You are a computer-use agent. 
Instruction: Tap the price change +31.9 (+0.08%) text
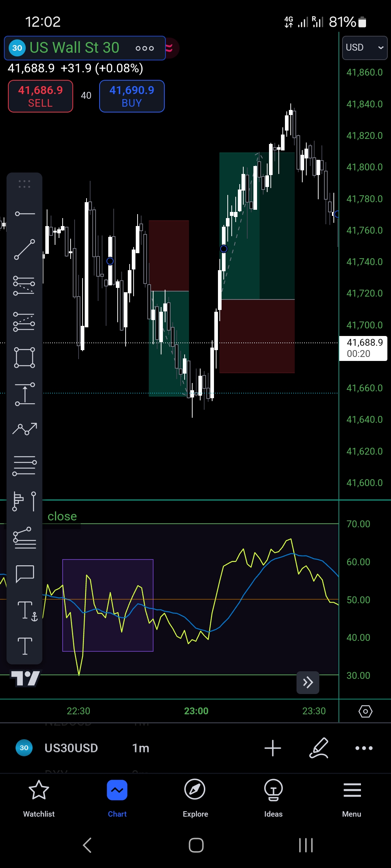click(102, 68)
